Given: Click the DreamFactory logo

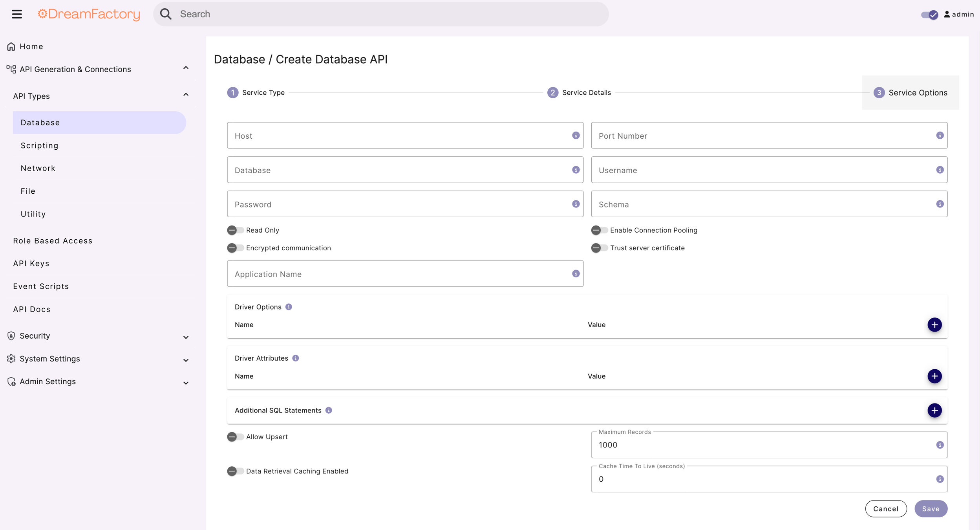Looking at the screenshot, I should pyautogui.click(x=89, y=14).
